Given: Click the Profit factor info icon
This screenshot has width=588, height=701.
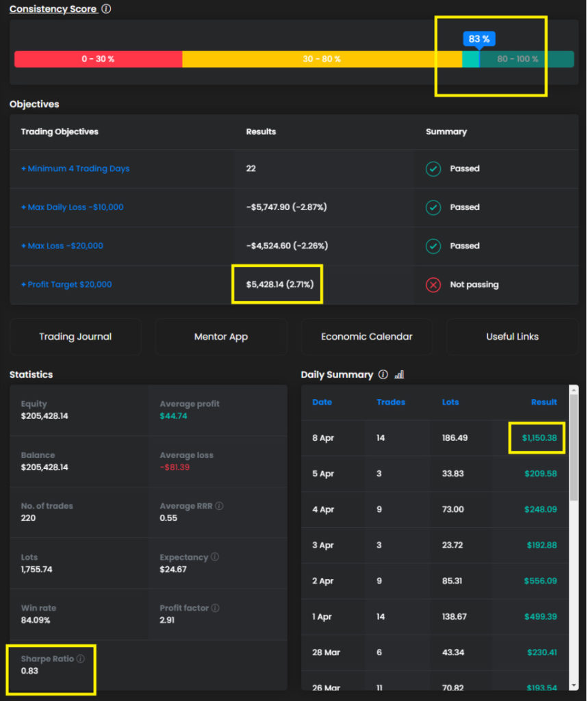Looking at the screenshot, I should coord(215,608).
